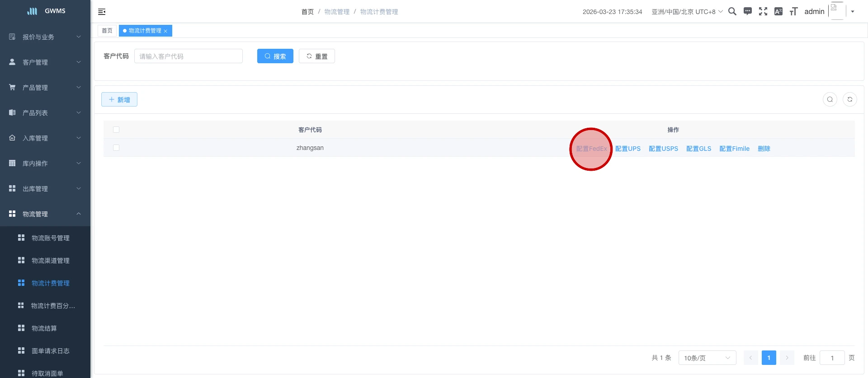Click the 产品列表 book icon

(x=12, y=112)
